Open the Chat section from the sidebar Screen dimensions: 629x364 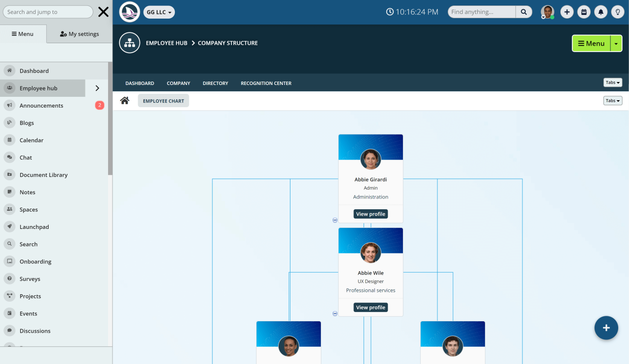[25, 157]
